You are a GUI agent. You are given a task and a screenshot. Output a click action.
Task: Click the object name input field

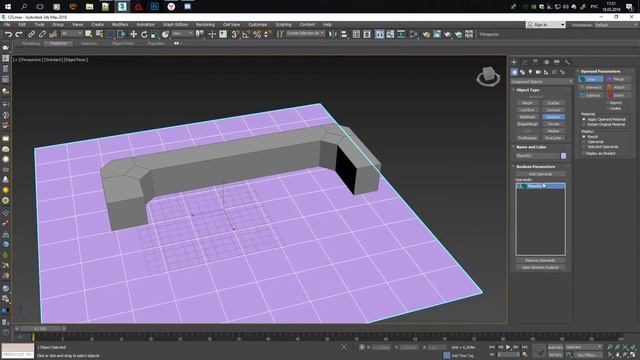point(537,156)
